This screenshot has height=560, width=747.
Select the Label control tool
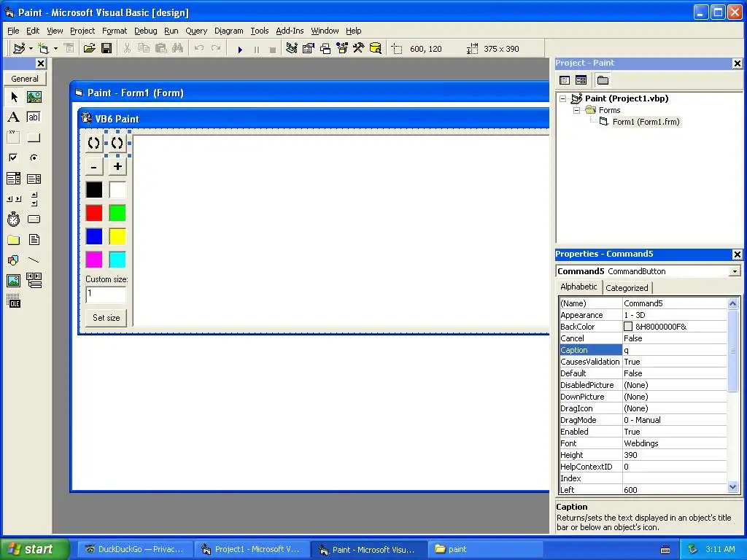coord(14,117)
